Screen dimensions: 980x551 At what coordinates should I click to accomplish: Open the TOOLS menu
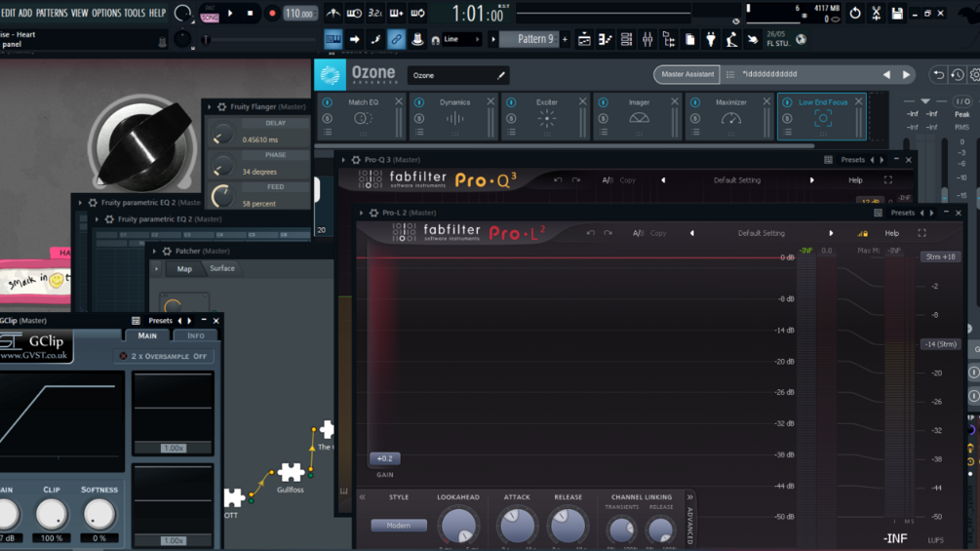pyautogui.click(x=135, y=13)
